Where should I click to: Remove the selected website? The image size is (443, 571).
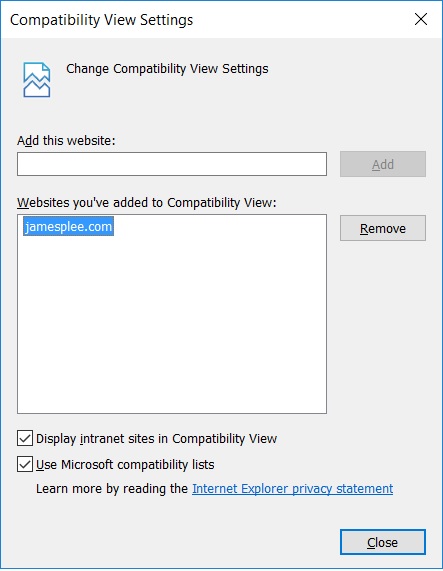coord(383,228)
